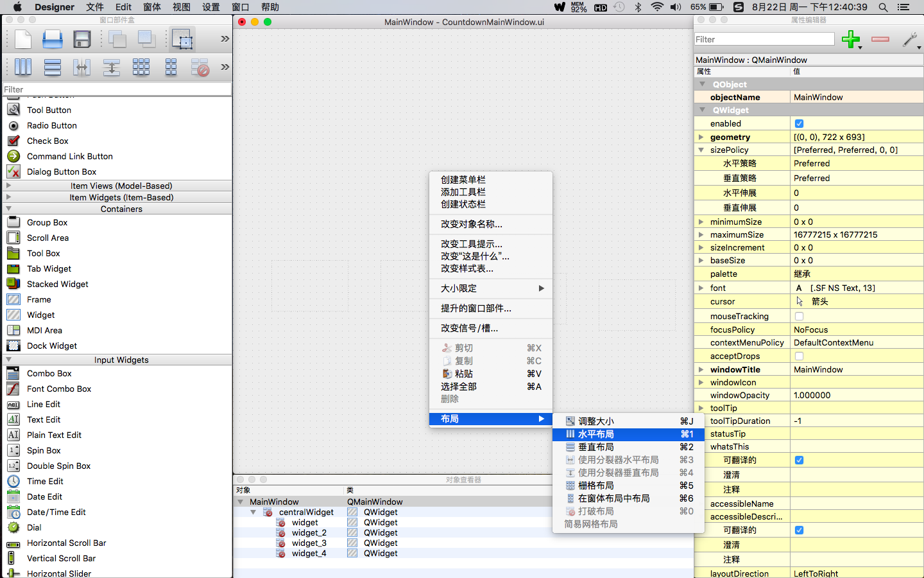Open the wrench configure property editor icon
924x578 pixels.
[x=910, y=39]
